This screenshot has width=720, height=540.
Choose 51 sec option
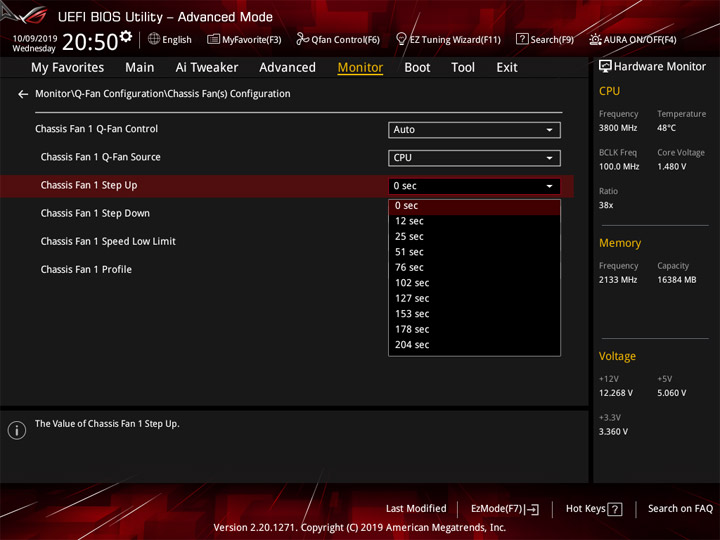coord(474,252)
